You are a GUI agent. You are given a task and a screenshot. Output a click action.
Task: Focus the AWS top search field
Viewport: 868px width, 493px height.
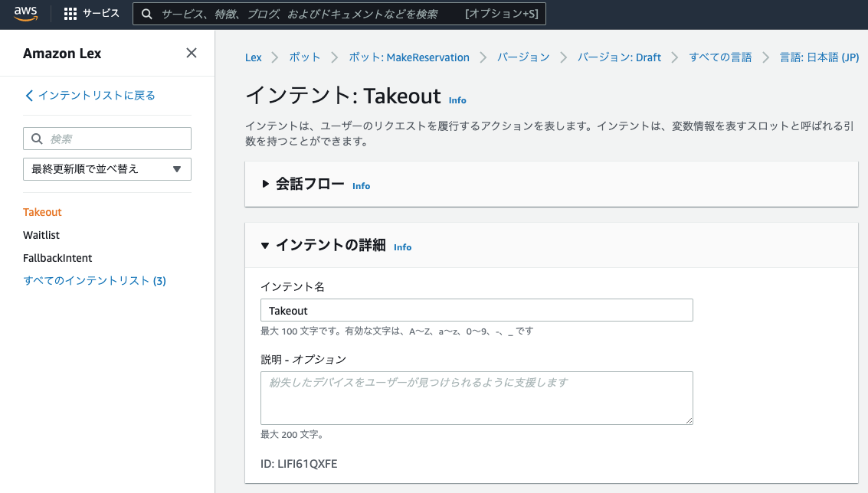(x=339, y=14)
